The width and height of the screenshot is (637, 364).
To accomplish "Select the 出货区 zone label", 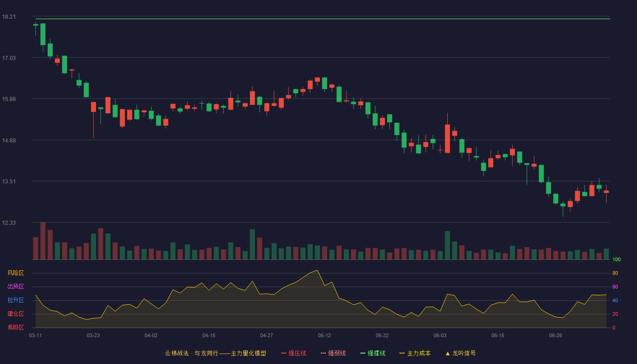I will [x=15, y=287].
